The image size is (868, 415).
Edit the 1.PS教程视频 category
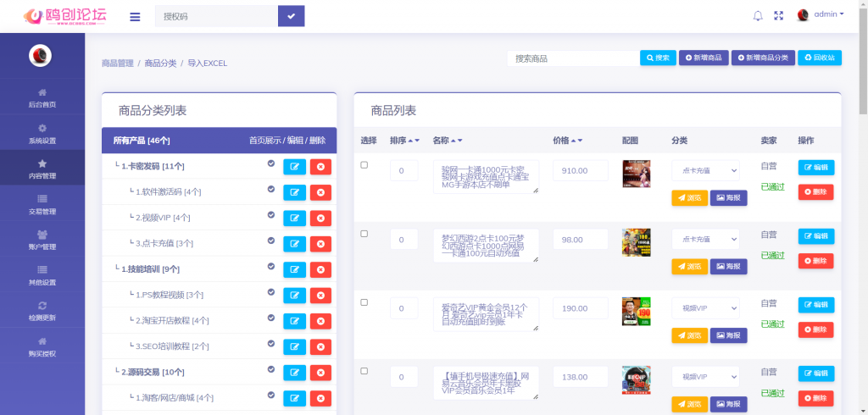(294, 296)
